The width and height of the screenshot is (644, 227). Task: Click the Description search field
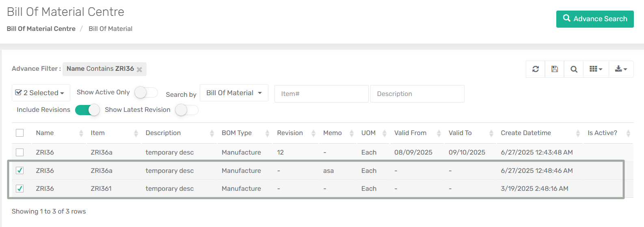click(x=417, y=94)
